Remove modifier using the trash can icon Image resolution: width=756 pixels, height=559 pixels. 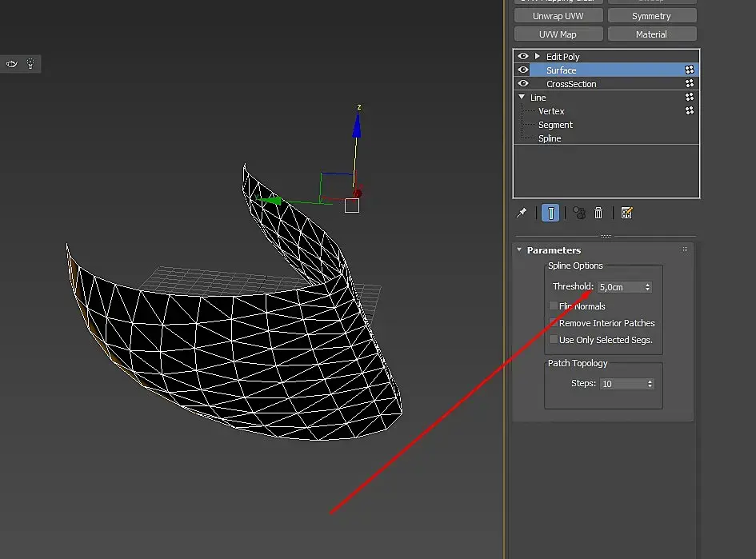click(598, 213)
